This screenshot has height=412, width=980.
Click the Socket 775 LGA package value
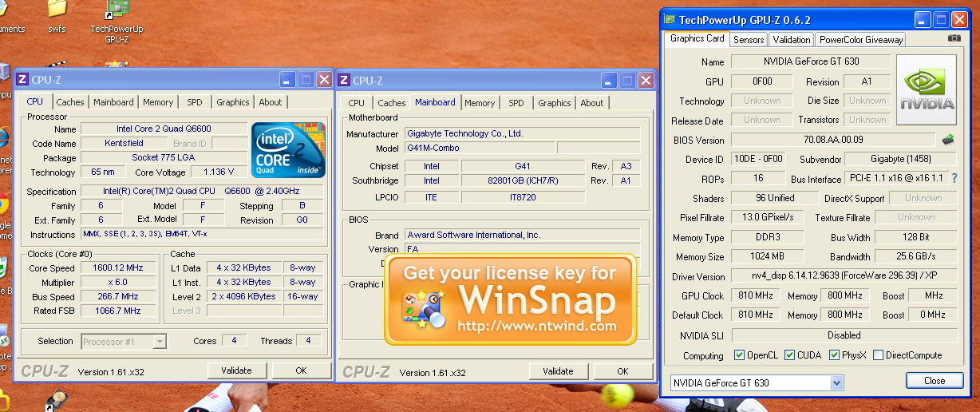[x=164, y=158]
